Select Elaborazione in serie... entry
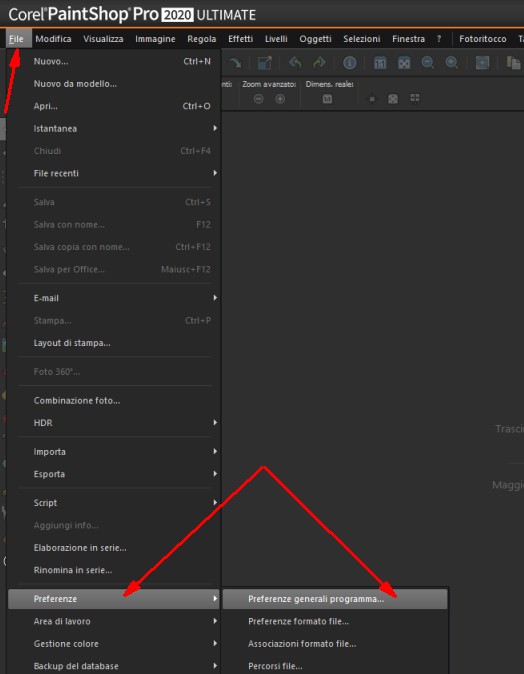Viewport: 524px width, 674px height. click(114, 548)
